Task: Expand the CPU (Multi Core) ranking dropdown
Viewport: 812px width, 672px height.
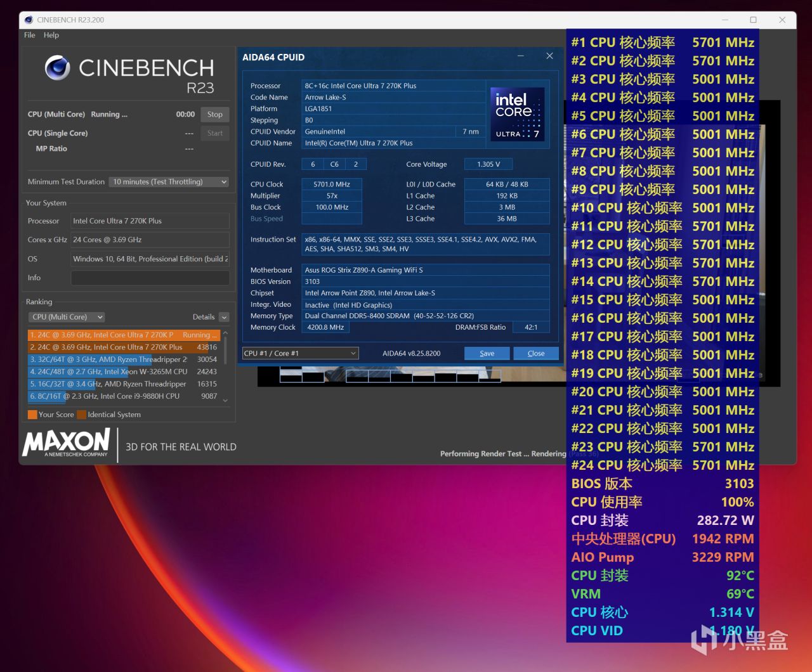Action: (x=67, y=317)
